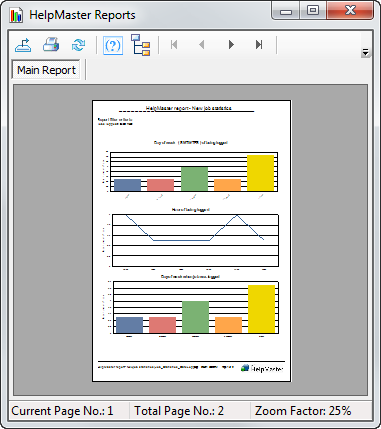
Task: Click the yellow bar in the top chart
Action: click(261, 173)
